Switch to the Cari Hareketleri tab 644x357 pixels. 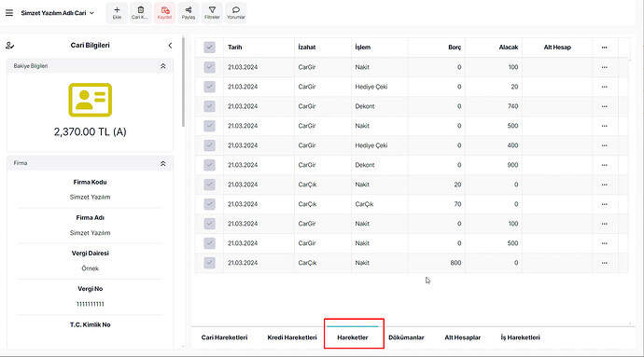coord(224,337)
